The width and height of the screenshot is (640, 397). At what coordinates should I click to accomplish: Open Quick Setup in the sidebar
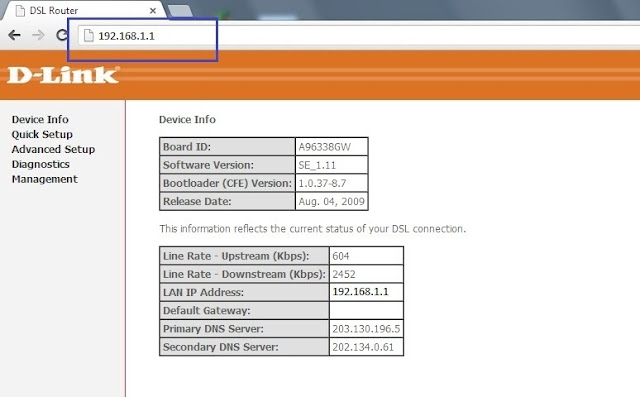(42, 135)
